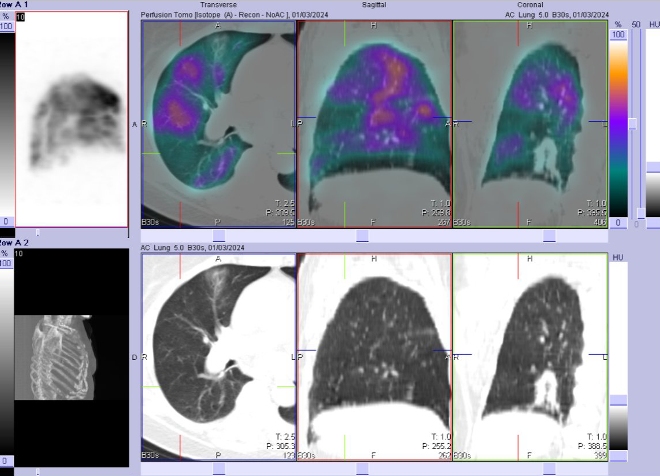Click frame number 10 on Row A 1 thumbnail
The image size is (660, 476).
pos(20,17)
